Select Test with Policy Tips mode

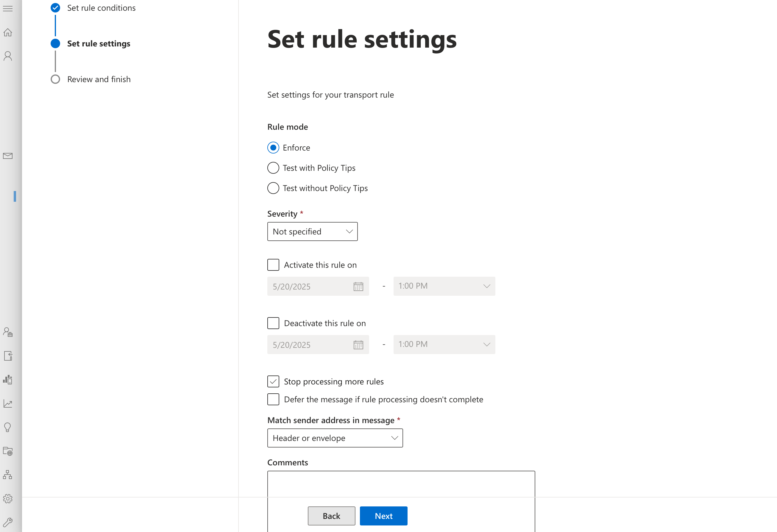click(273, 168)
